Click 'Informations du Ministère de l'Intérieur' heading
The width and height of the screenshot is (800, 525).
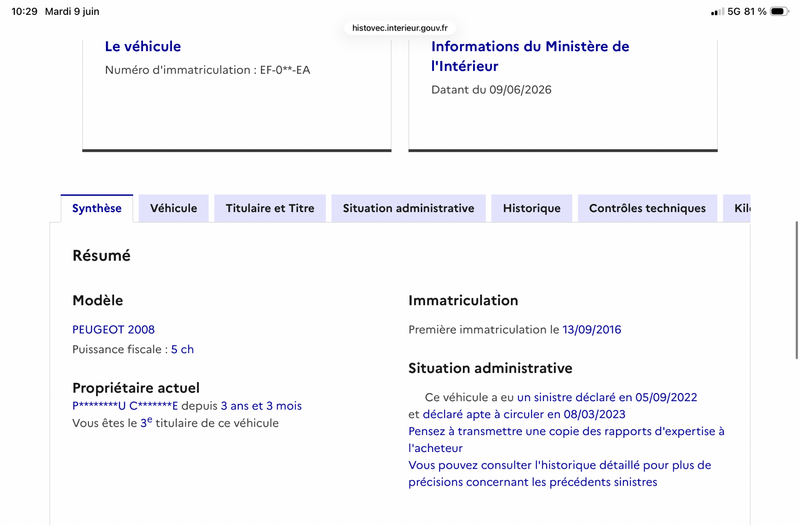coord(530,56)
